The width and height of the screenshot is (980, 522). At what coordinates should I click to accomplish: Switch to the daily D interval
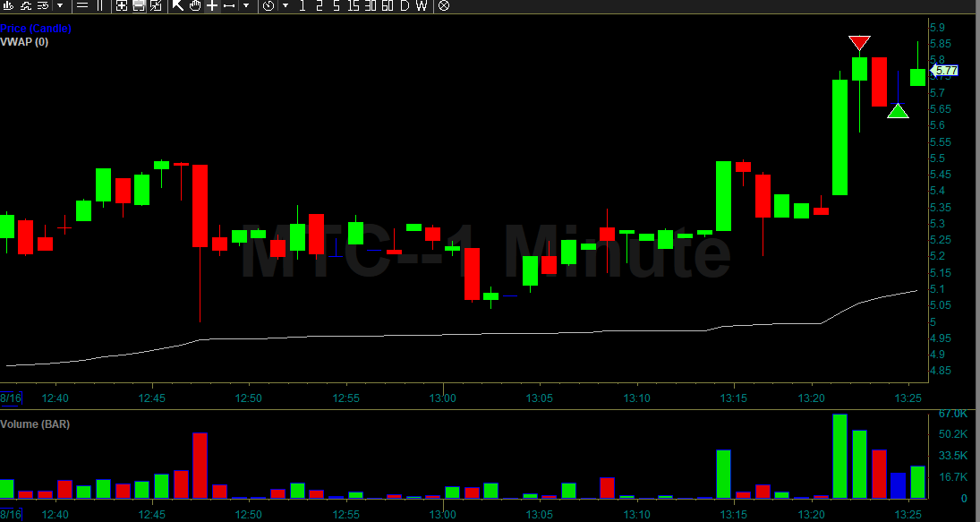point(405,5)
